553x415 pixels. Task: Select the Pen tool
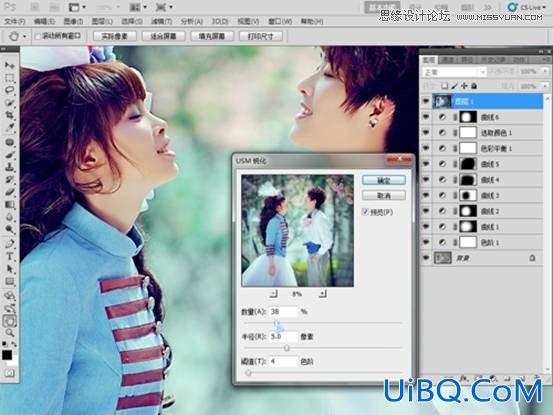click(10, 243)
